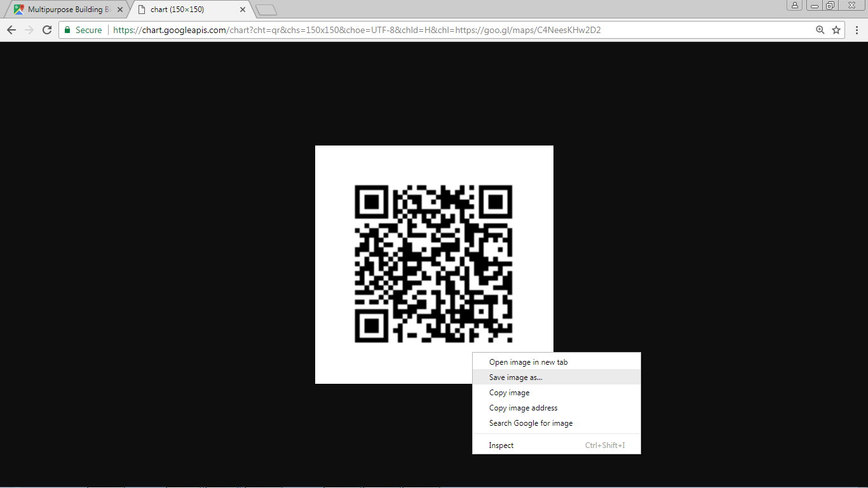Click the green Secure padlock icon
The width and height of the screenshot is (868, 488).
(67, 30)
